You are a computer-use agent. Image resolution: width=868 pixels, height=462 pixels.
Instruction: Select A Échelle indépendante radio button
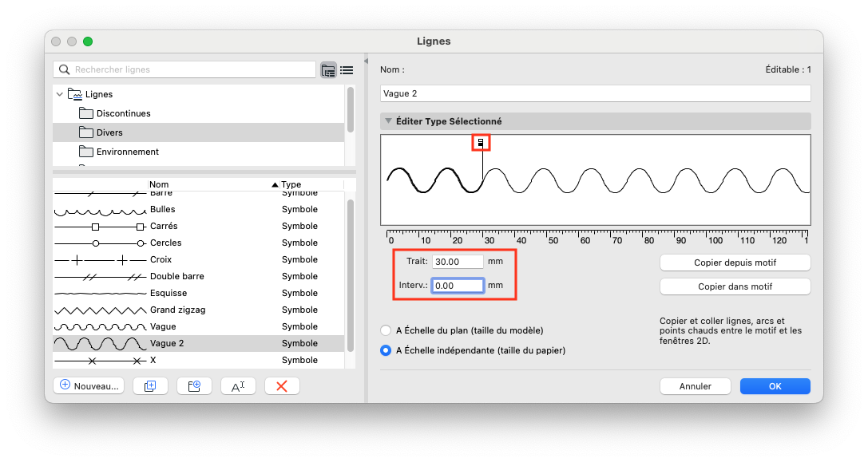coord(386,350)
